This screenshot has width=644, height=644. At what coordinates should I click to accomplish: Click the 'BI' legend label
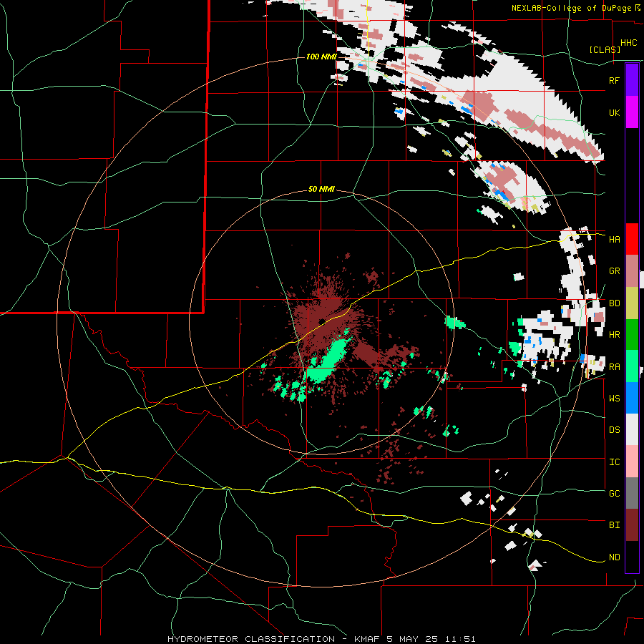coord(614,525)
